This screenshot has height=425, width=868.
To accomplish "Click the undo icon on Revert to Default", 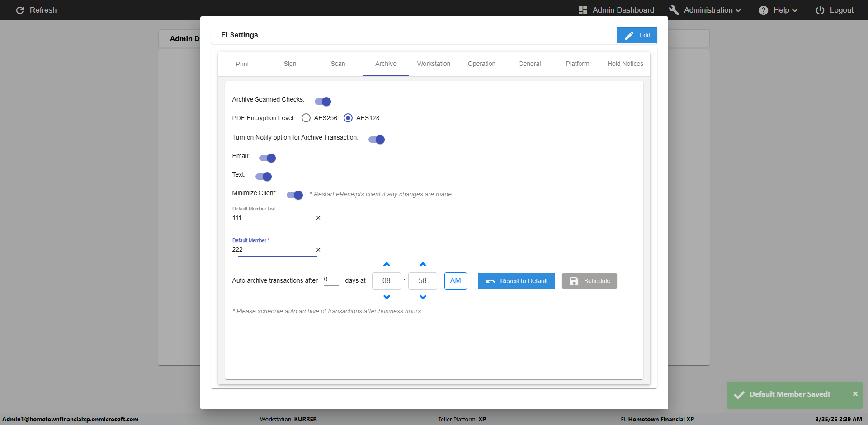I will 490,281.
